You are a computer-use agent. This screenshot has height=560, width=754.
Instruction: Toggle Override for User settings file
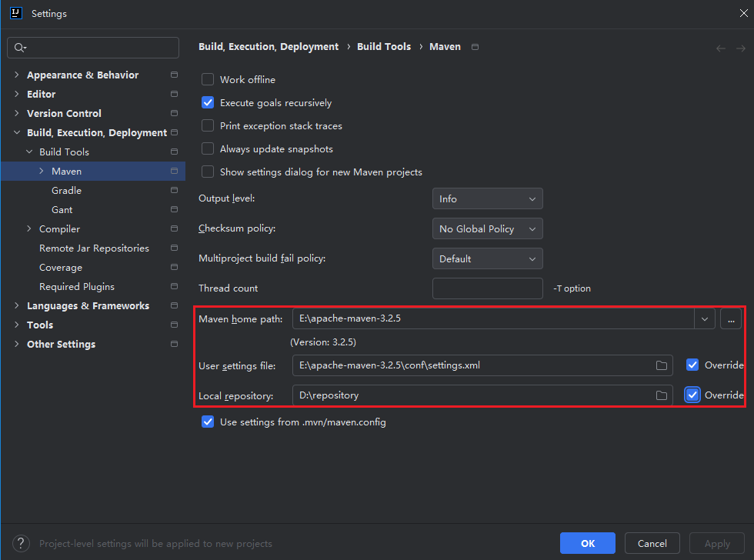click(x=692, y=365)
